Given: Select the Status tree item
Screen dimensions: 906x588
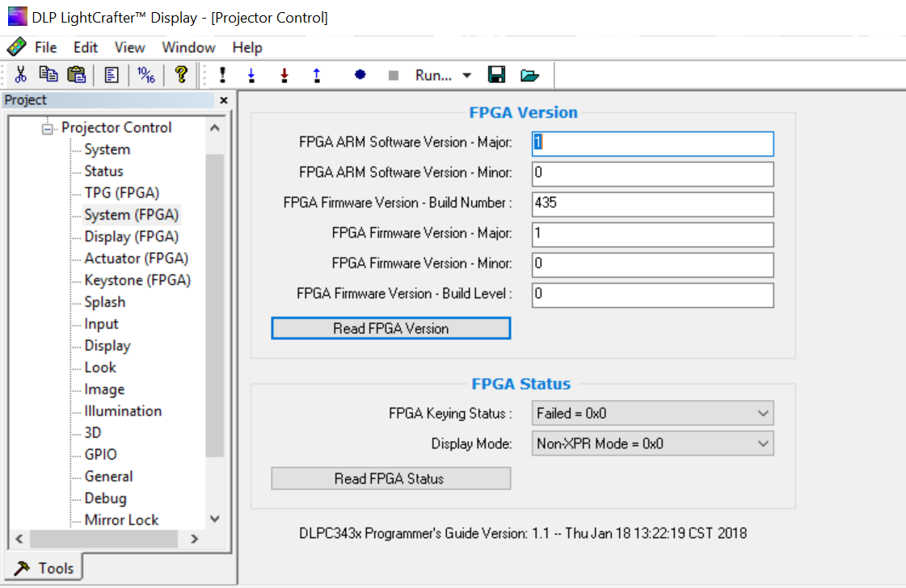Looking at the screenshot, I should click(x=103, y=171).
